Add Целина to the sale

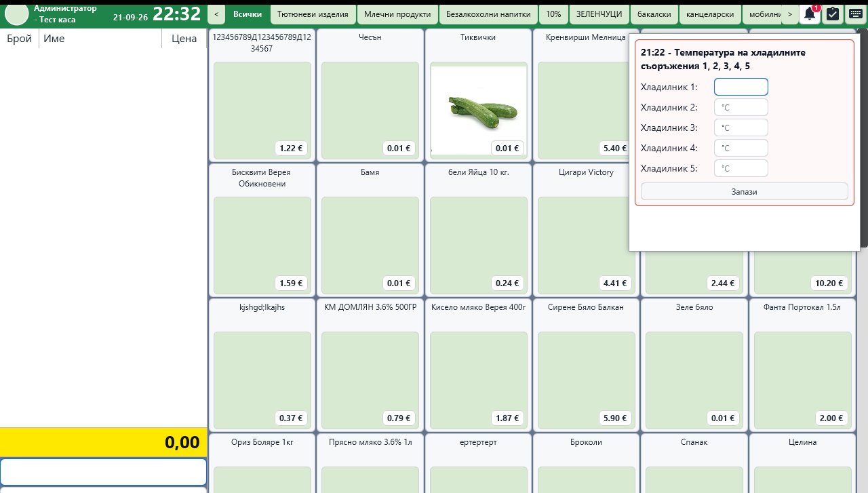(803, 463)
